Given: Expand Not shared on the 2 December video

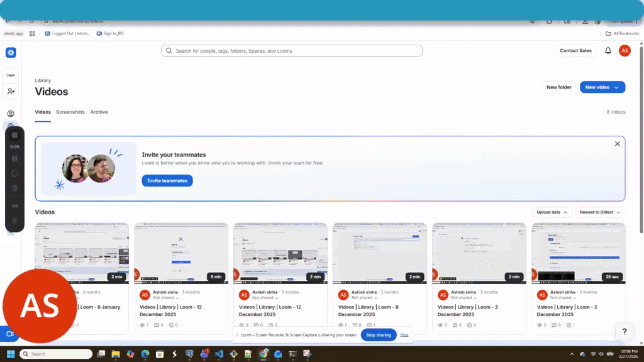Looking at the screenshot, I should click(x=563, y=298).
